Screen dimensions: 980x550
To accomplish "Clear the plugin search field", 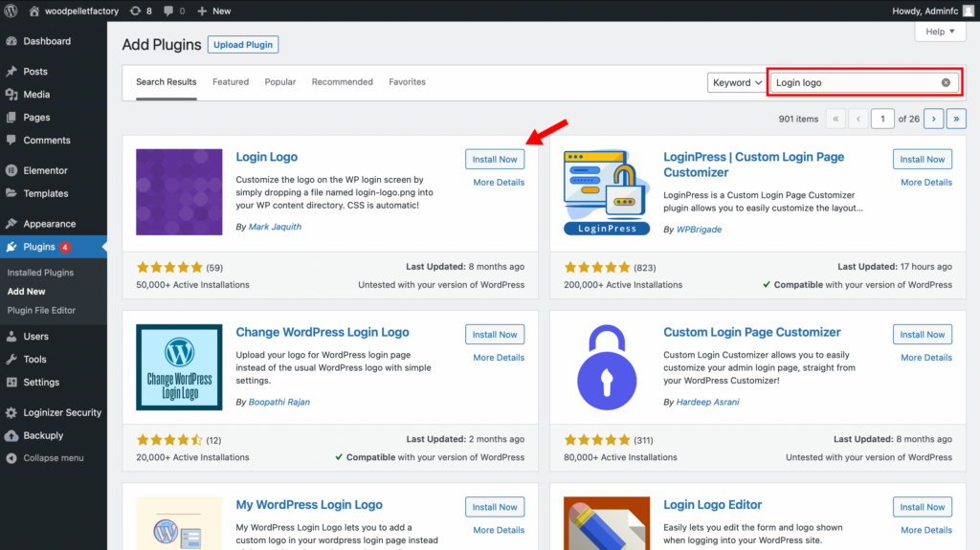I will (946, 82).
